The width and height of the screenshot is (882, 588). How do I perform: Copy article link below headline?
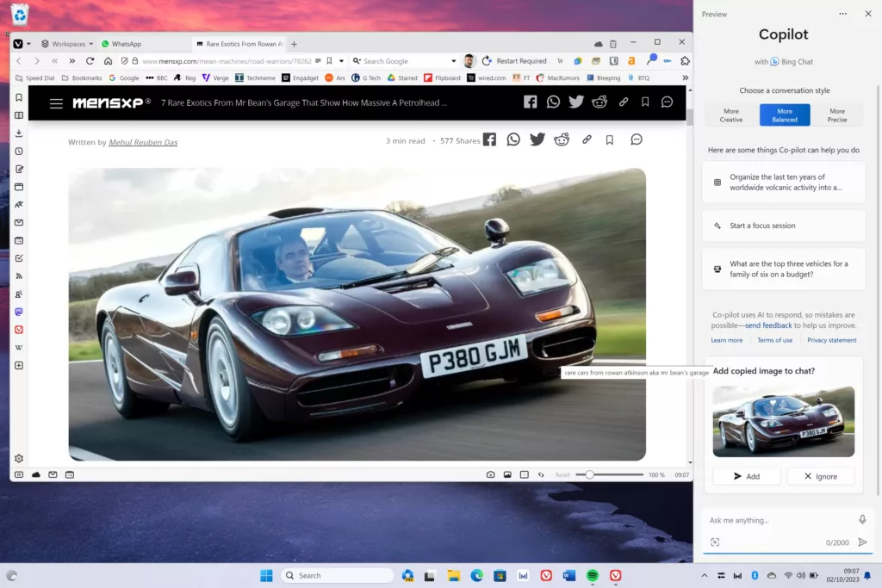tap(587, 139)
